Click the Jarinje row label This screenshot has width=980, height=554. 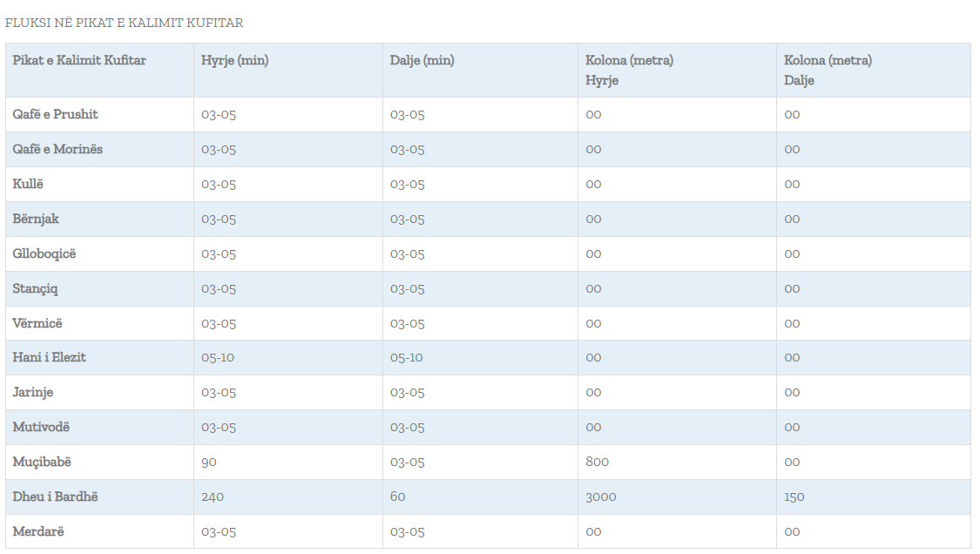(x=33, y=393)
